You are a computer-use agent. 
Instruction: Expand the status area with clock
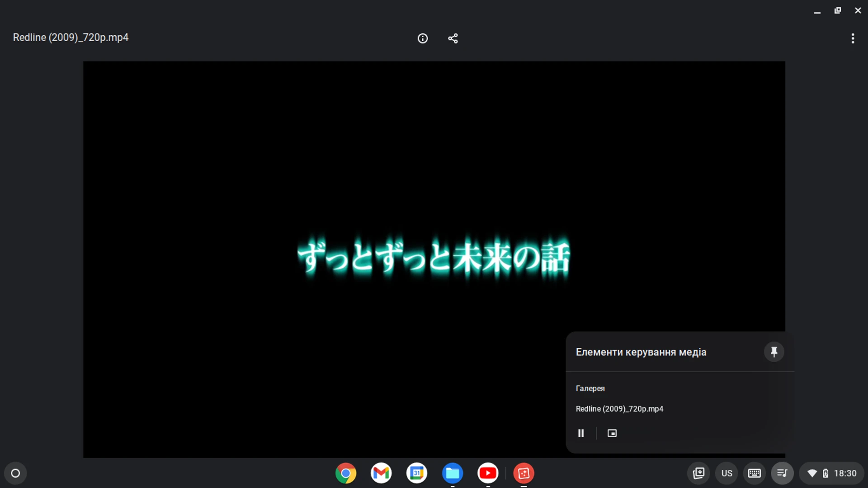833,473
